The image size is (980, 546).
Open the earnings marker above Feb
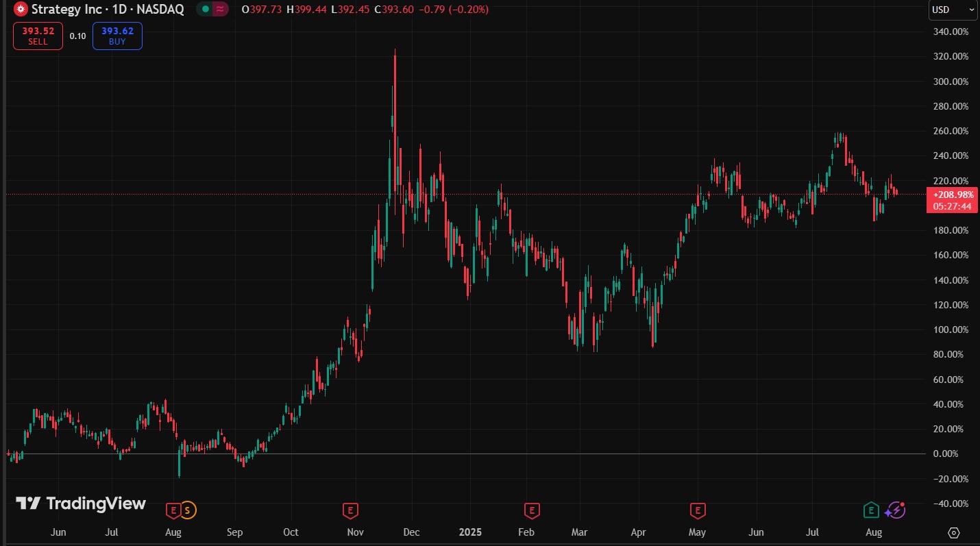click(531, 510)
